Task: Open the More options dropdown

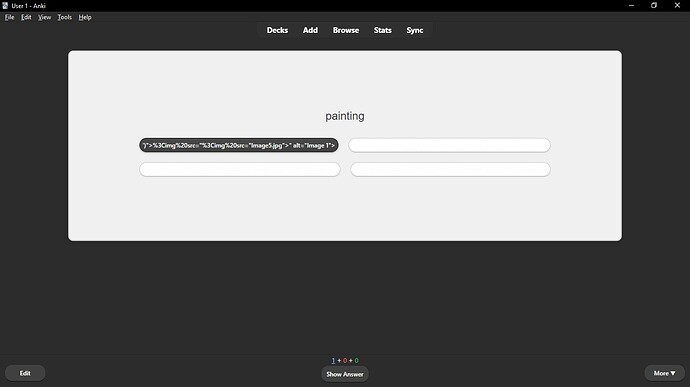Action: point(664,373)
